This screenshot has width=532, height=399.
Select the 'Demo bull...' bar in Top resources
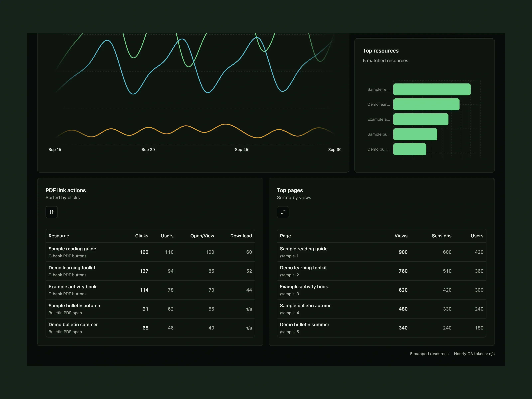point(410,149)
